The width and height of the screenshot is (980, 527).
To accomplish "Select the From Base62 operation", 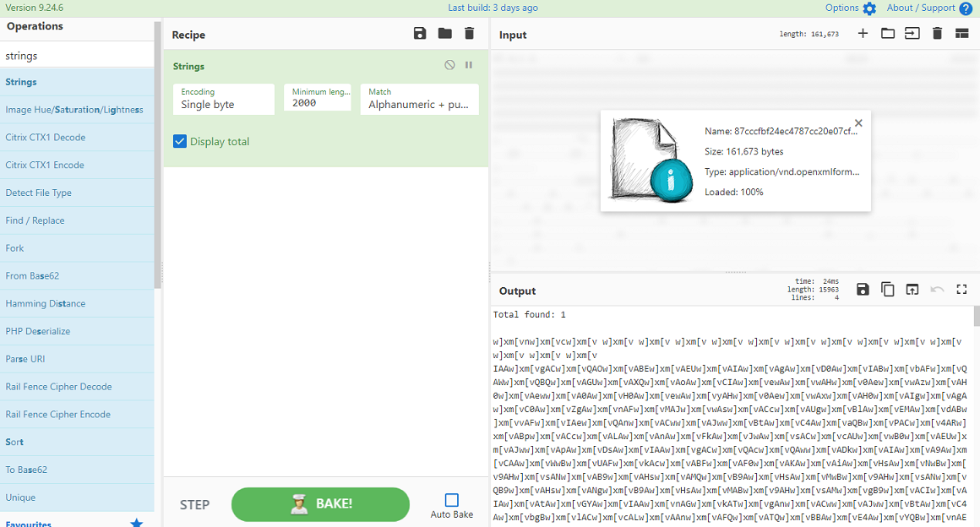I will (77, 275).
